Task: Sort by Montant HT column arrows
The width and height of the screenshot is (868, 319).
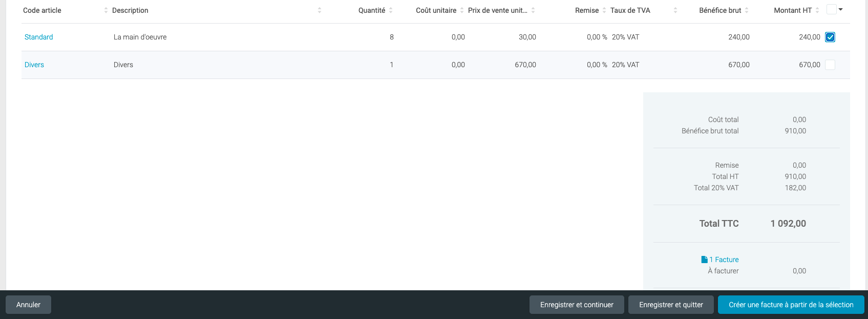Action: [x=817, y=10]
